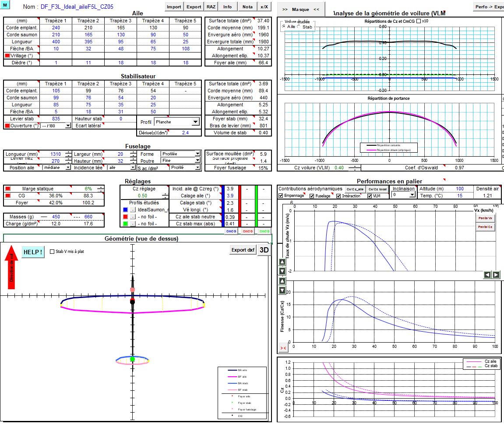Click the Cx/Cz_aile button
This screenshot has width=504, height=424.
[x=355, y=189]
